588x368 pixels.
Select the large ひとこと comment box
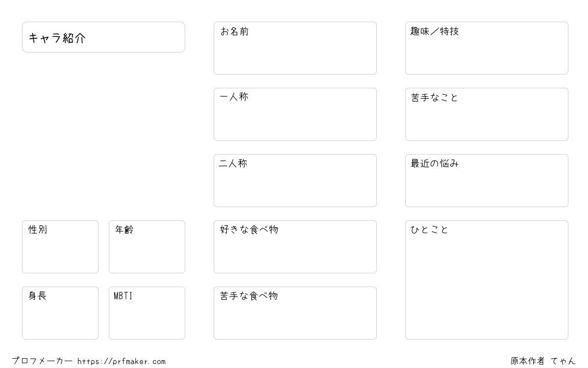(487, 280)
